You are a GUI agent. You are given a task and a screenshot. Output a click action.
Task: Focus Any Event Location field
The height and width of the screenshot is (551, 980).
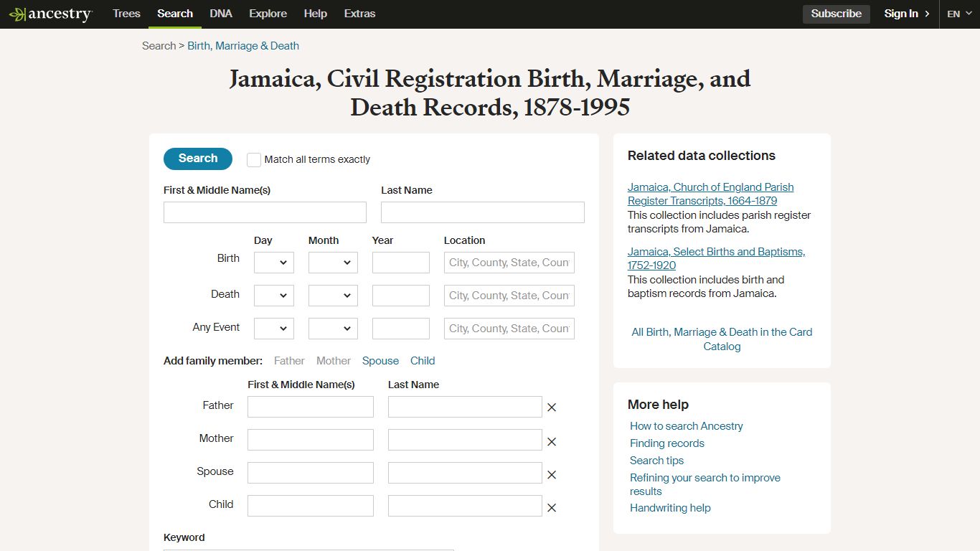point(509,329)
